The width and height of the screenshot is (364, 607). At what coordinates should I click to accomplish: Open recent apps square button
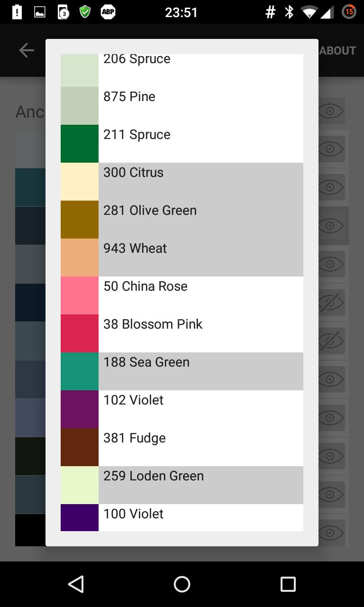[x=288, y=584]
